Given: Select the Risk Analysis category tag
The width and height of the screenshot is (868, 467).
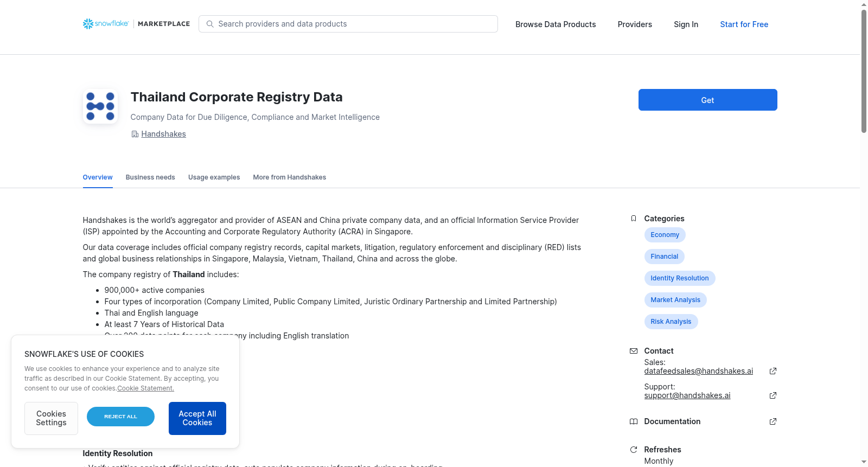Looking at the screenshot, I should [x=671, y=322].
